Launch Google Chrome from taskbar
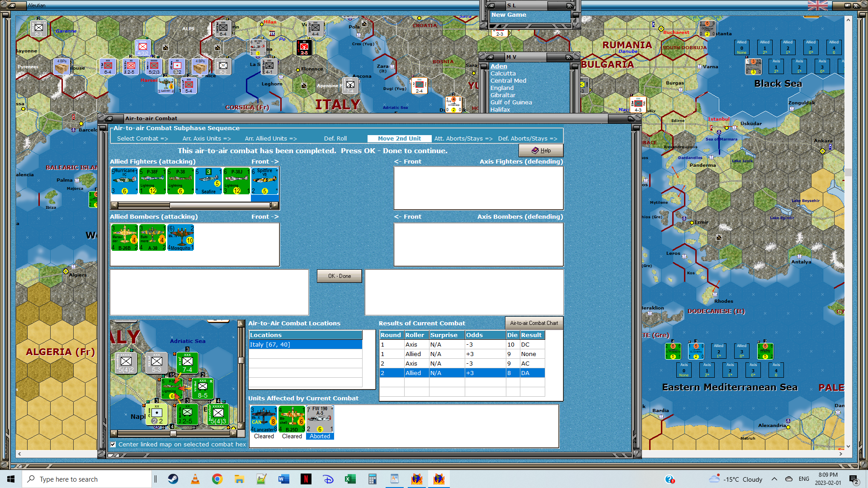The image size is (868, 488). pos(217,479)
